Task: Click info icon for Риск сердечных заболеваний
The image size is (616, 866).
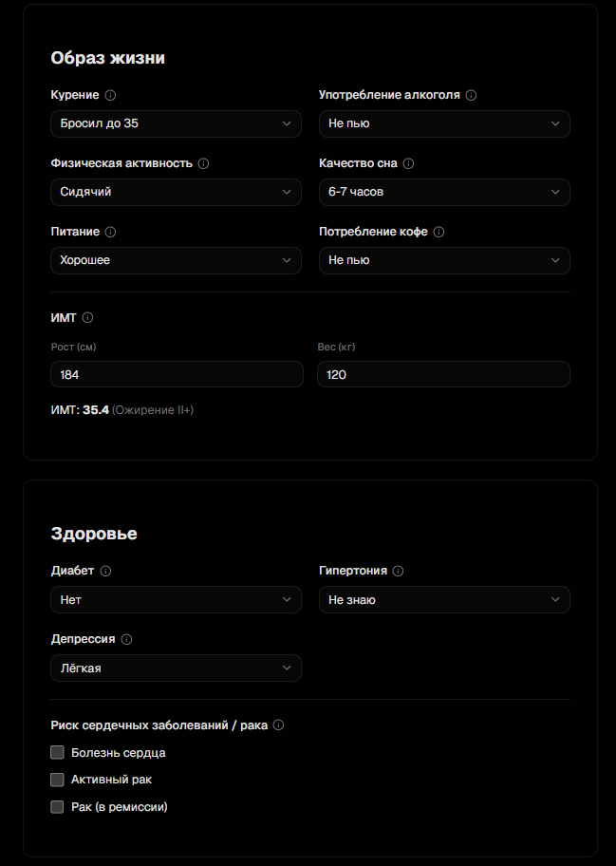Action: click(x=278, y=725)
